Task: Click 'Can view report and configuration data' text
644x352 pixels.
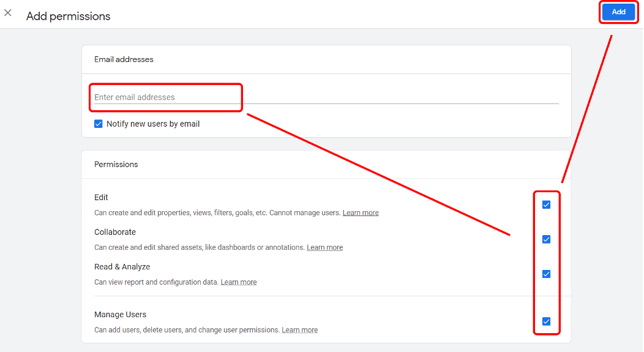Action: pos(157,282)
